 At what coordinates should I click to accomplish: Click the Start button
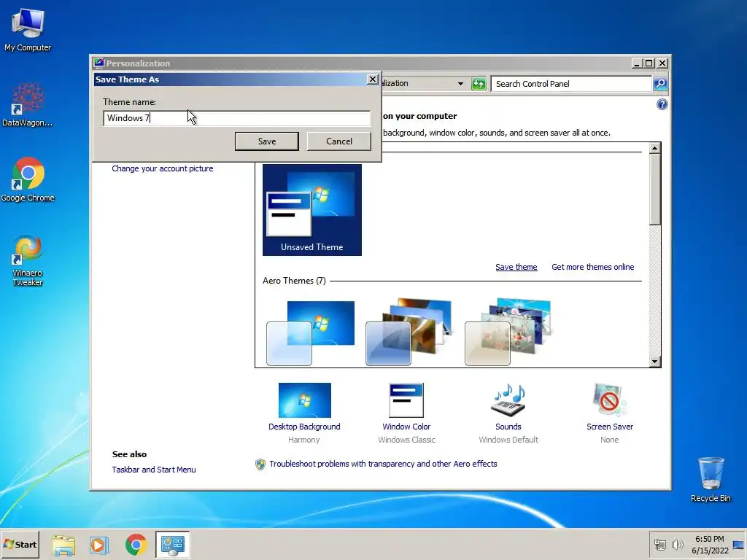click(x=20, y=544)
